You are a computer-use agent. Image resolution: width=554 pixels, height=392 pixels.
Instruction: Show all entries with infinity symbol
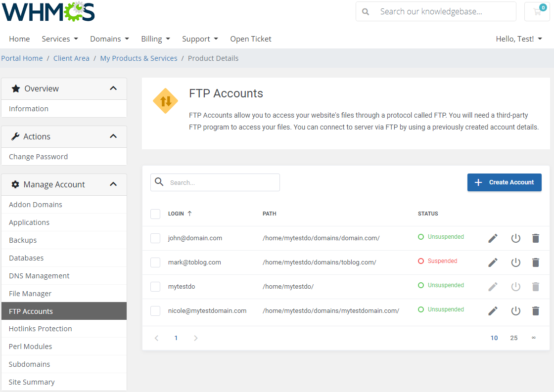click(x=534, y=338)
